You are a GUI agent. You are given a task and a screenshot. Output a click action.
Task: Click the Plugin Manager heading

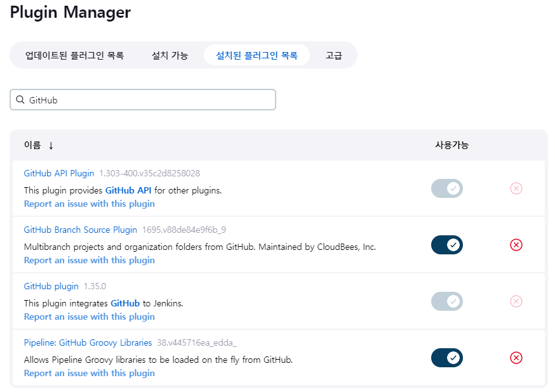[70, 13]
